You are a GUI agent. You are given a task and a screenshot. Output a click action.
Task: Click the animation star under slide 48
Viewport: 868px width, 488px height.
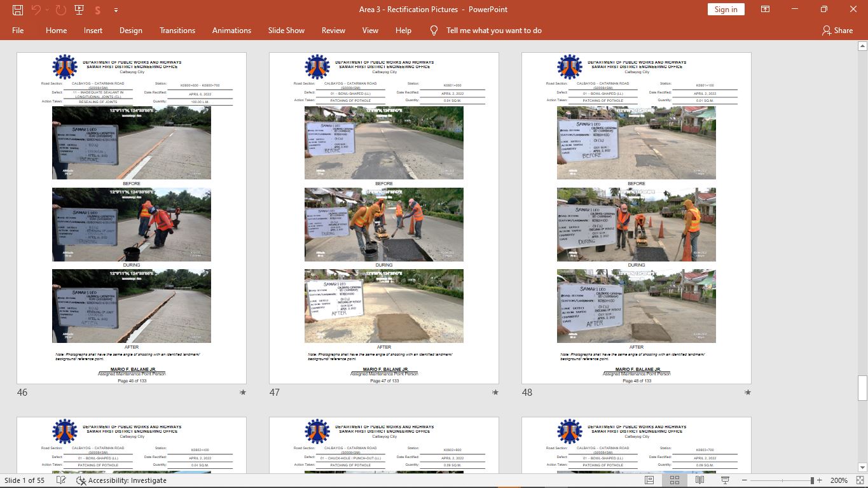[747, 393]
